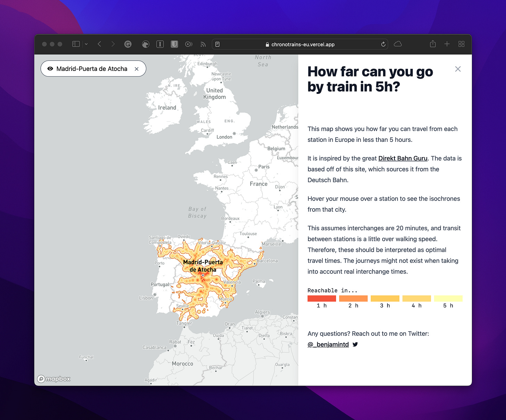Click the Twitter bird icon
This screenshot has height=420, width=506.
tap(355, 344)
